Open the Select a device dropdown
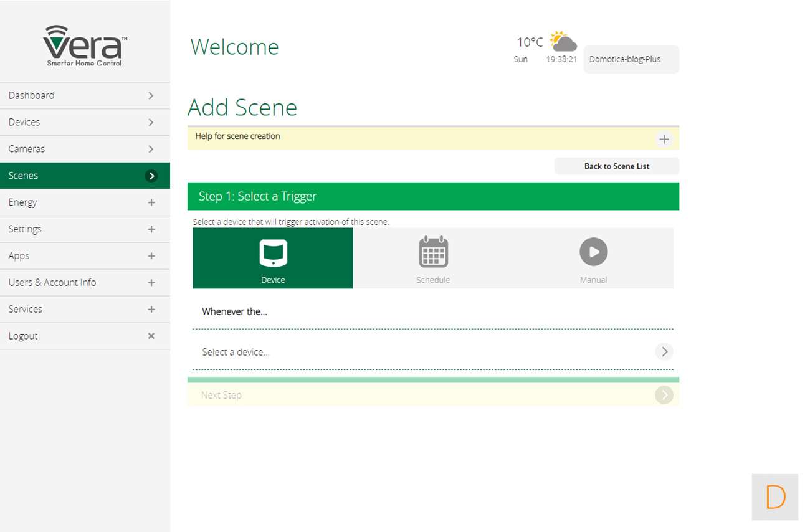Screen dimensions: 810x532 coord(664,352)
